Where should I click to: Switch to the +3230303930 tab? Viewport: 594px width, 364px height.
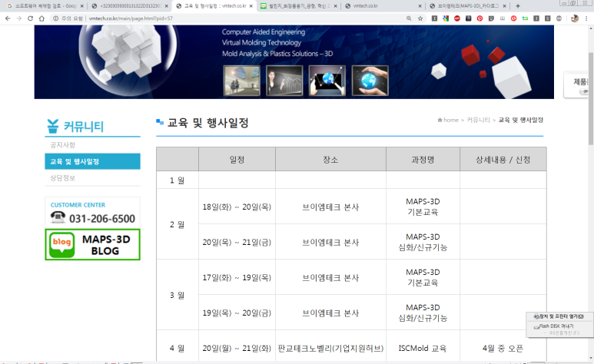point(129,5)
